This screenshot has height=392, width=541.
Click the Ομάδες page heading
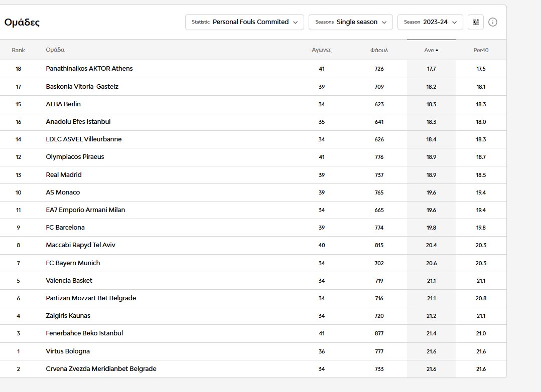22,23
